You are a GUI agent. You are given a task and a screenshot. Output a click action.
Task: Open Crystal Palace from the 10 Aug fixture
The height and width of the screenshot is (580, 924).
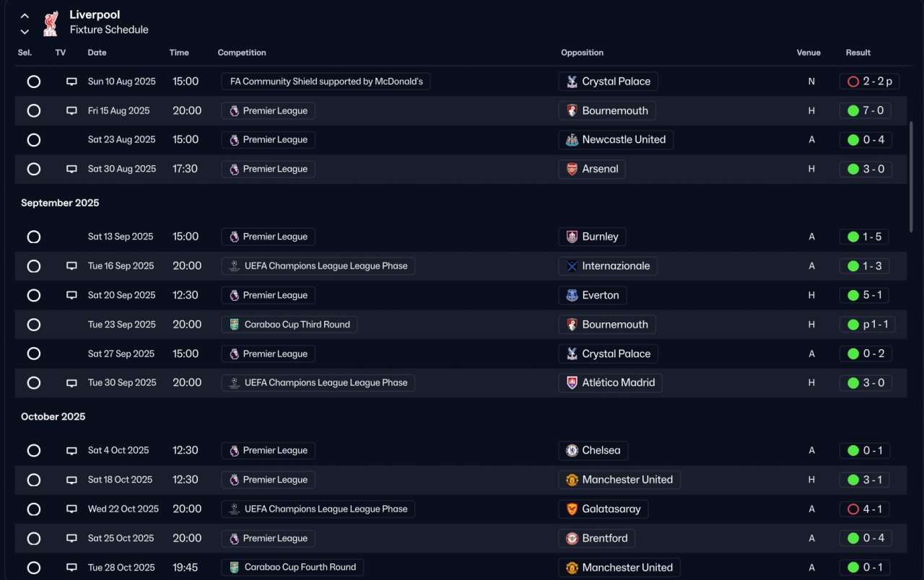click(608, 82)
